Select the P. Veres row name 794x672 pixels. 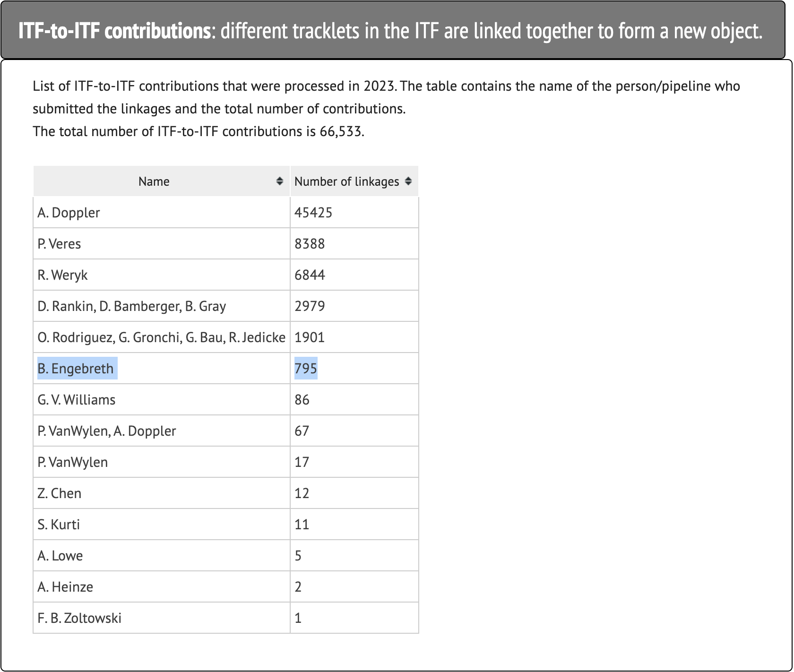(60, 244)
